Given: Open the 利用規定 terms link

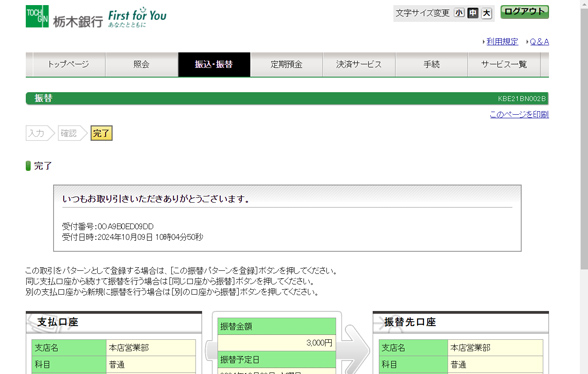Looking at the screenshot, I should [x=502, y=42].
